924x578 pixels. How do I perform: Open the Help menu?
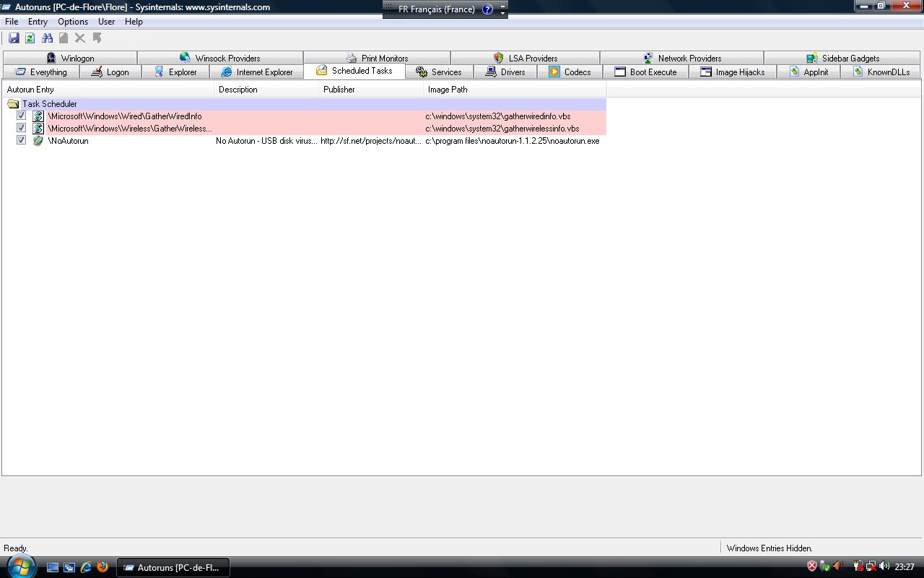[x=134, y=22]
